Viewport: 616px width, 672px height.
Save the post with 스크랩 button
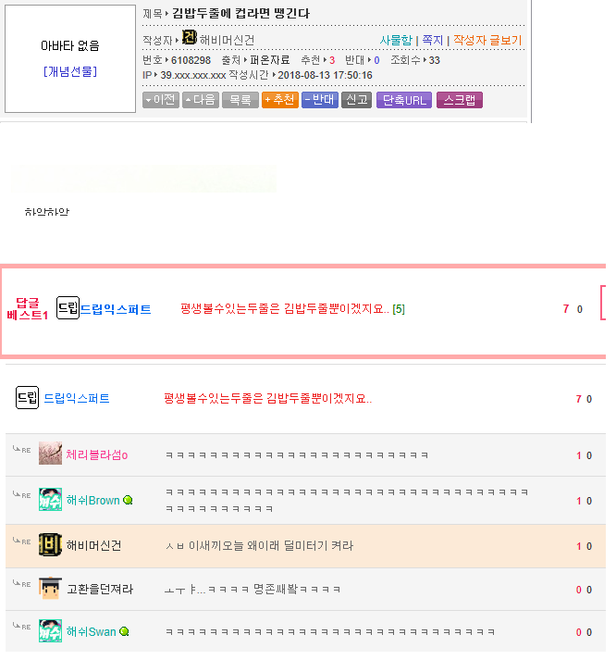(x=460, y=100)
